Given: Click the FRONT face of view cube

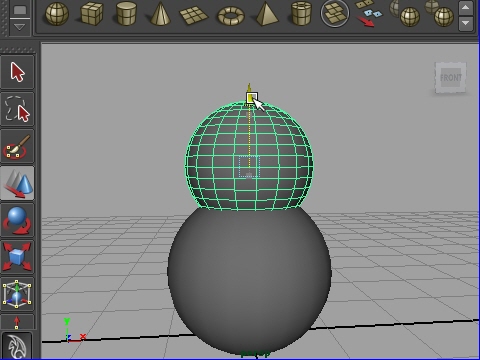Looking at the screenshot, I should [x=451, y=78].
